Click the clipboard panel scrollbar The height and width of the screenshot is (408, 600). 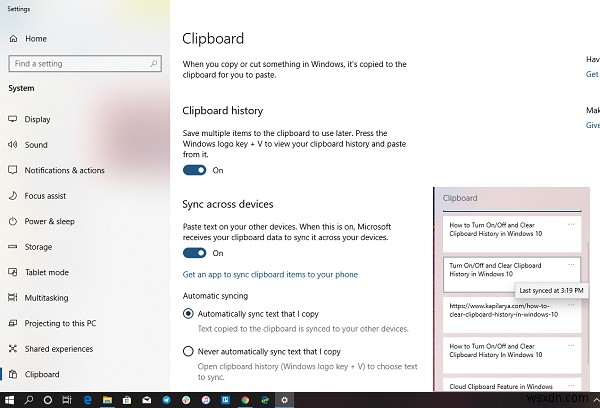coord(587,302)
